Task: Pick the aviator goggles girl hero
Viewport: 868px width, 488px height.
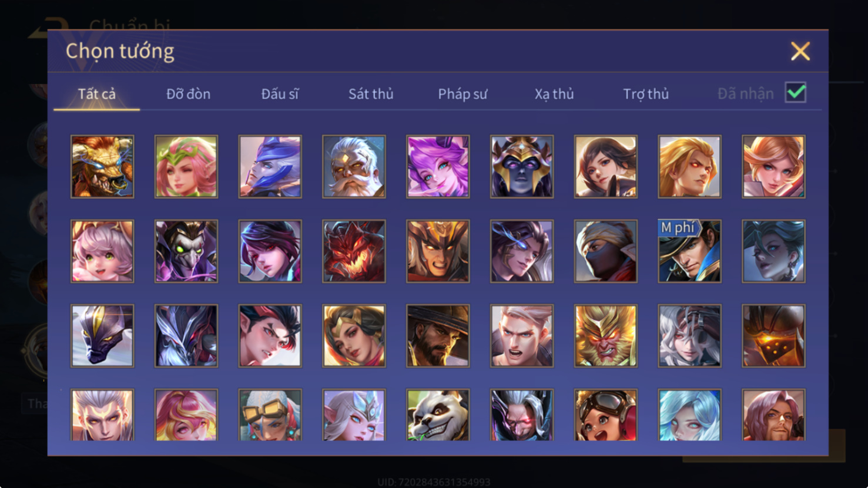Action: pos(605,415)
